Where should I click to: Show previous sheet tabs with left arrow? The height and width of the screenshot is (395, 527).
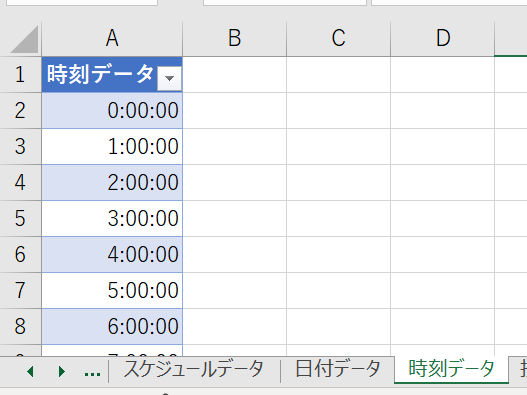point(30,371)
